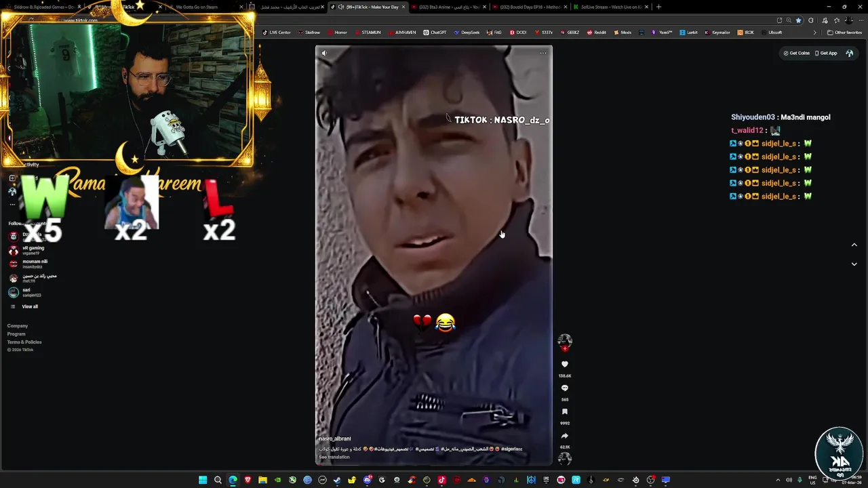Open the DeepSeek bookmark
The width and height of the screenshot is (868, 488).
tap(467, 33)
